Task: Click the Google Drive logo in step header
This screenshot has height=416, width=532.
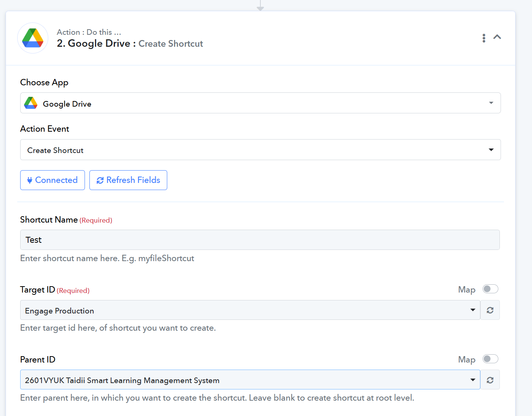Action: 33,38
